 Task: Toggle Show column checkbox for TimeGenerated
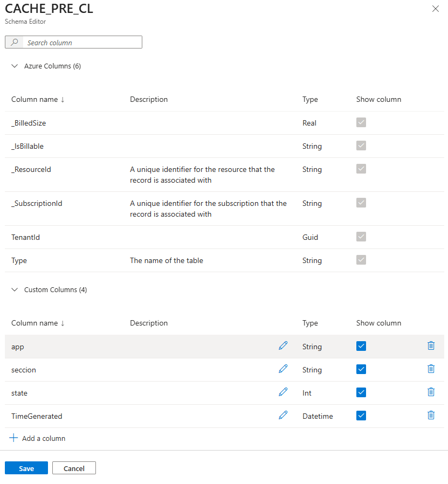(361, 416)
